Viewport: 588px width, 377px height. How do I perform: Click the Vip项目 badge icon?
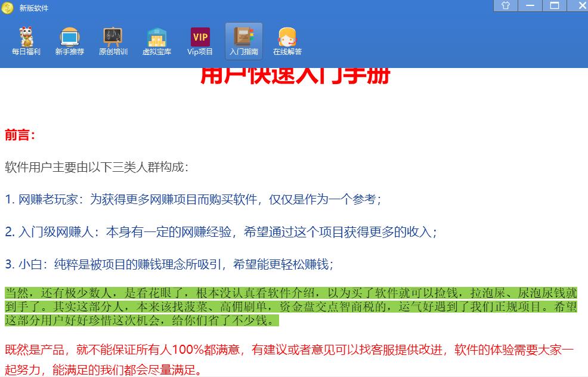200,41
